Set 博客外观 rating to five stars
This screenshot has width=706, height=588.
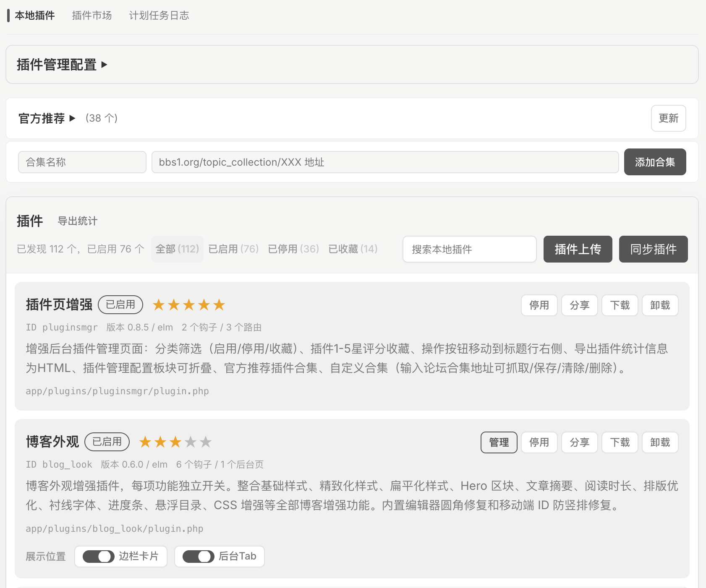click(206, 442)
